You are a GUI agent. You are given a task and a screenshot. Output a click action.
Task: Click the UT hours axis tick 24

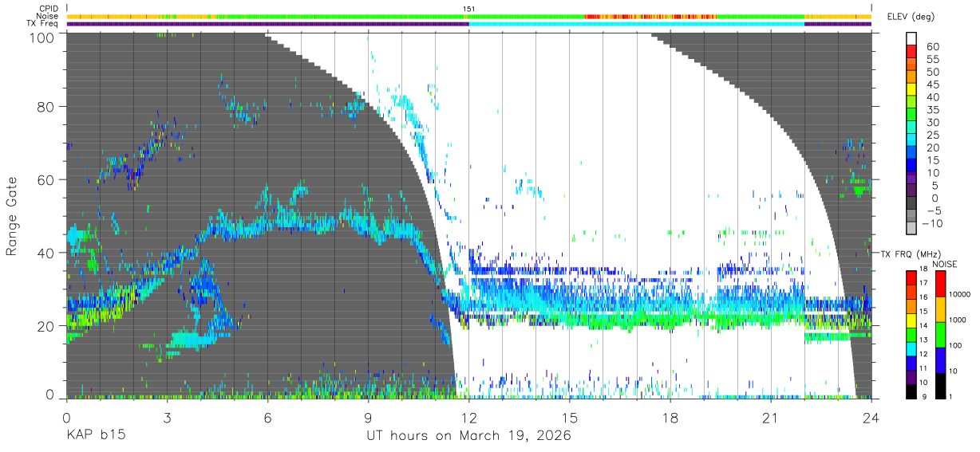point(871,417)
